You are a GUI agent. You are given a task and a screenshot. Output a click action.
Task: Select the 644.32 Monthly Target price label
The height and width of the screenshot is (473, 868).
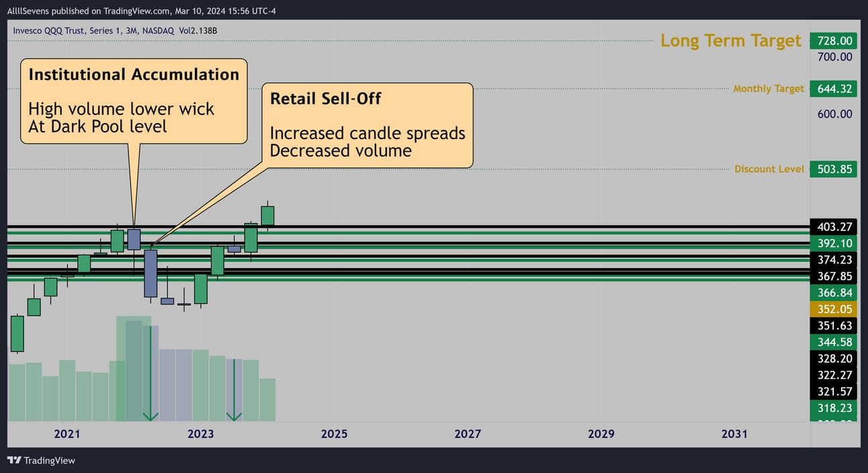(x=834, y=89)
